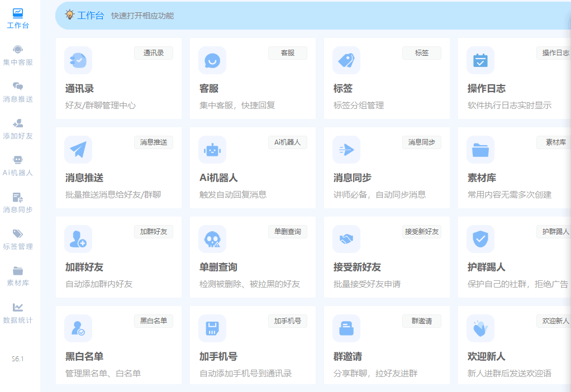The height and width of the screenshot is (392, 571).
Task: Switch to 集中客服 in the sidebar
Action: click(x=18, y=55)
